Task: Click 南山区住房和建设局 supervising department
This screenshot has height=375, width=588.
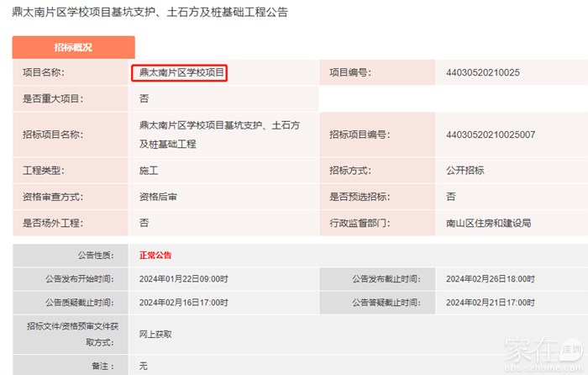Action: 488,224
